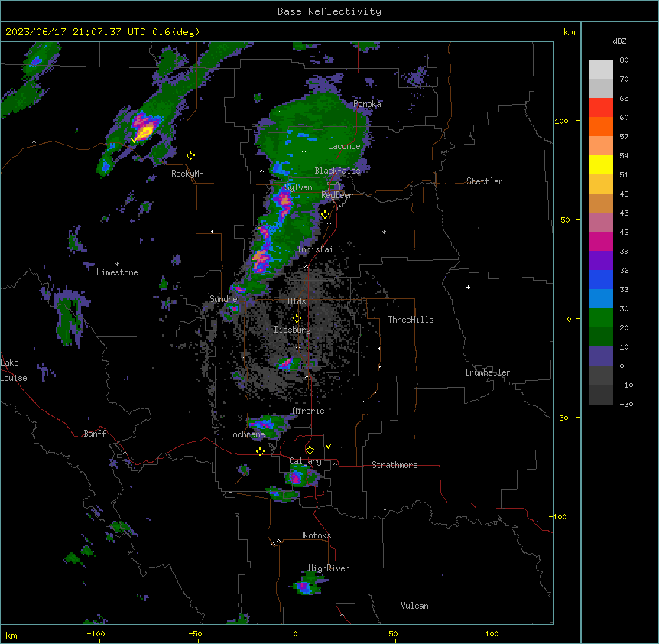This screenshot has width=659, height=644.
Task: Click the 65 value in the dBZ legend
Action: click(x=624, y=99)
